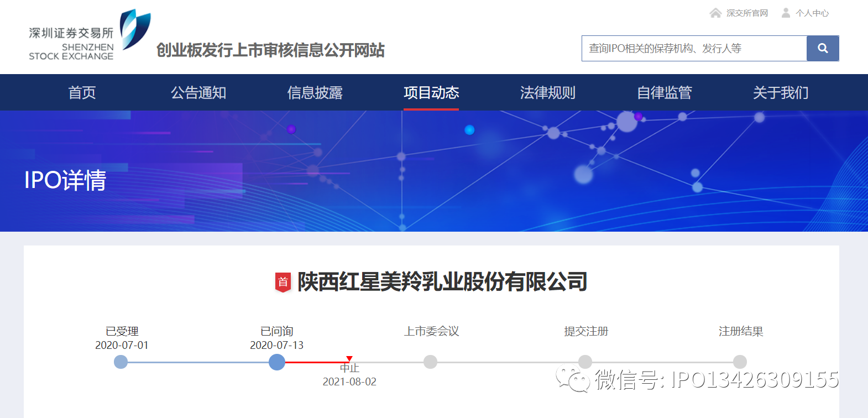Select the 项目动态 menu
This screenshot has width=868, height=418.
(x=431, y=92)
